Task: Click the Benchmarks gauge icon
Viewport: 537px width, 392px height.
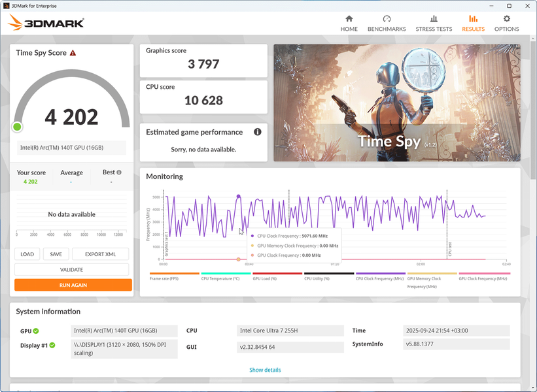Action: pos(387,18)
